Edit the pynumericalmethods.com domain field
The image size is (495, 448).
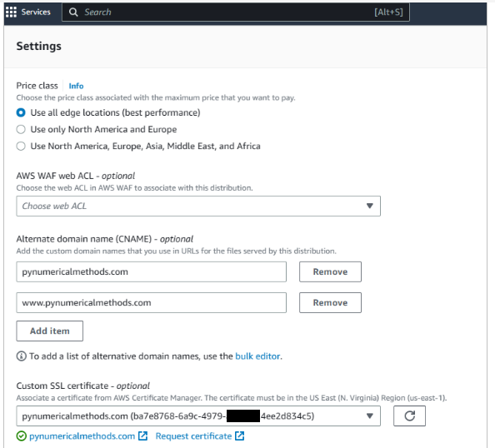pos(151,271)
